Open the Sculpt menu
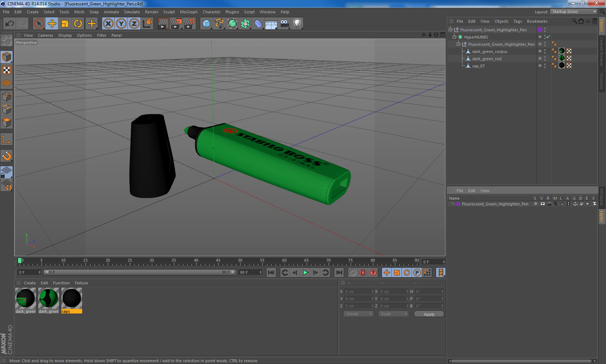The height and width of the screenshot is (364, 606). [169, 12]
